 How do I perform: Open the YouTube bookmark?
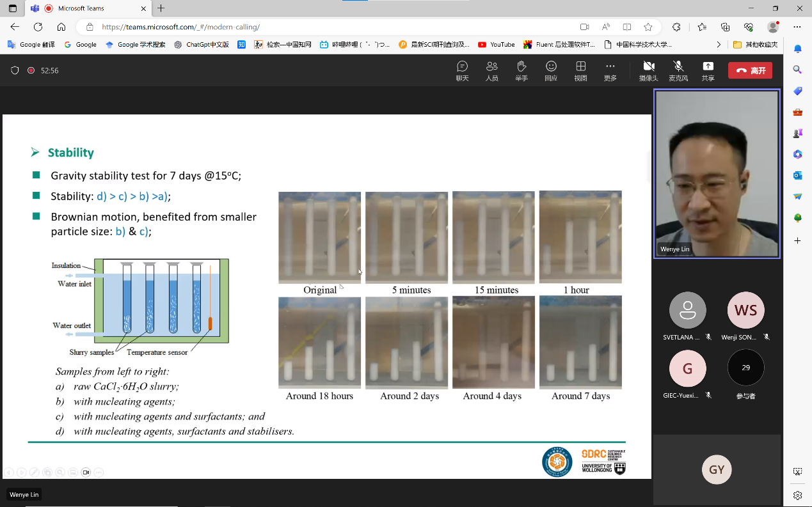[497, 45]
